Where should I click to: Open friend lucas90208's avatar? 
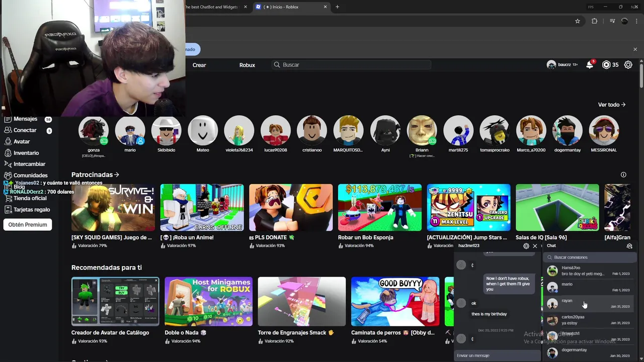point(276,131)
